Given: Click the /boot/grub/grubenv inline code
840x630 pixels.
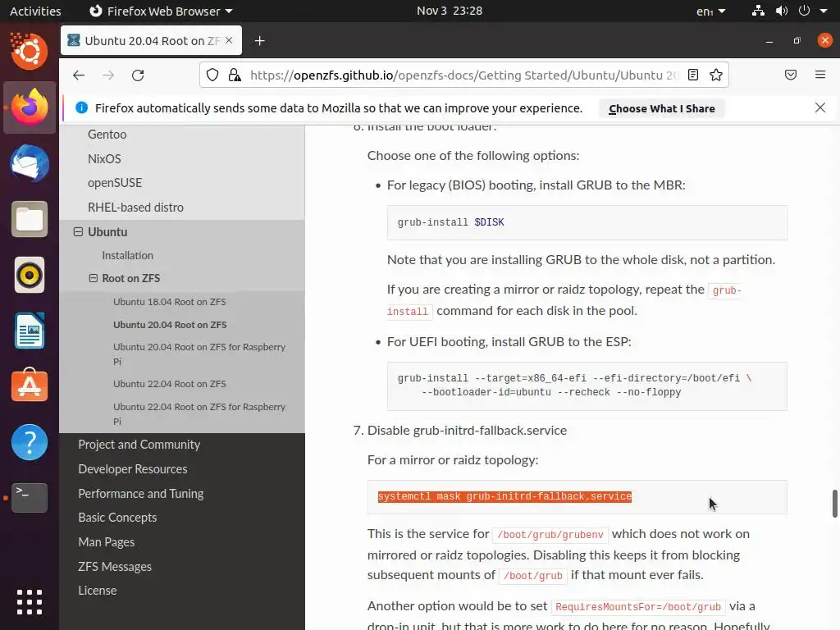Looking at the screenshot, I should [x=550, y=535].
